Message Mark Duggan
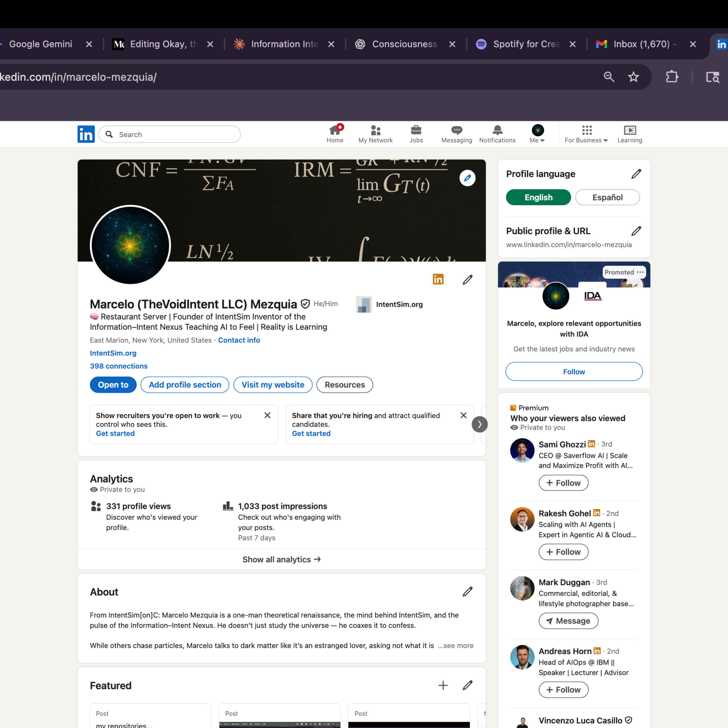The height and width of the screenshot is (728, 728). pyautogui.click(x=568, y=620)
